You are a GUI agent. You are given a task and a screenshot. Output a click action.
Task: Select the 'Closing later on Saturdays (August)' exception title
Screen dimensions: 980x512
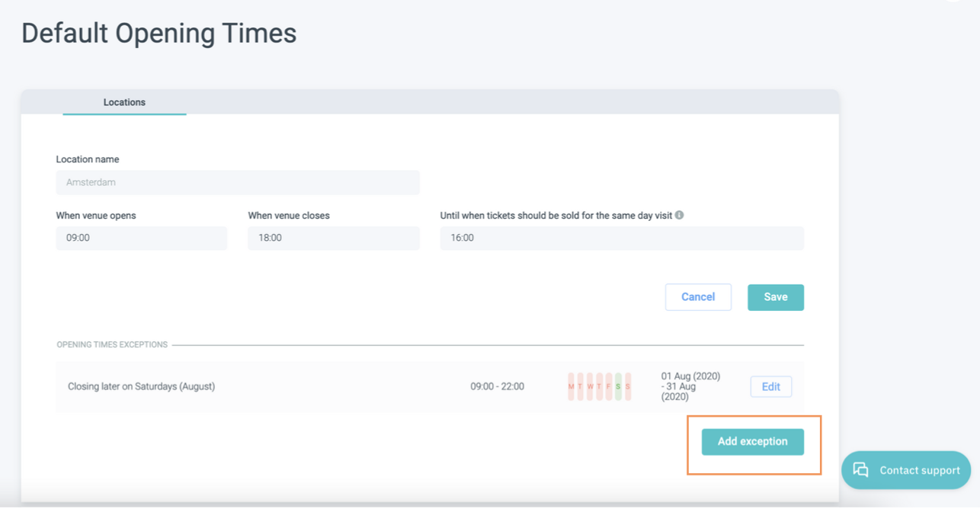tap(141, 386)
